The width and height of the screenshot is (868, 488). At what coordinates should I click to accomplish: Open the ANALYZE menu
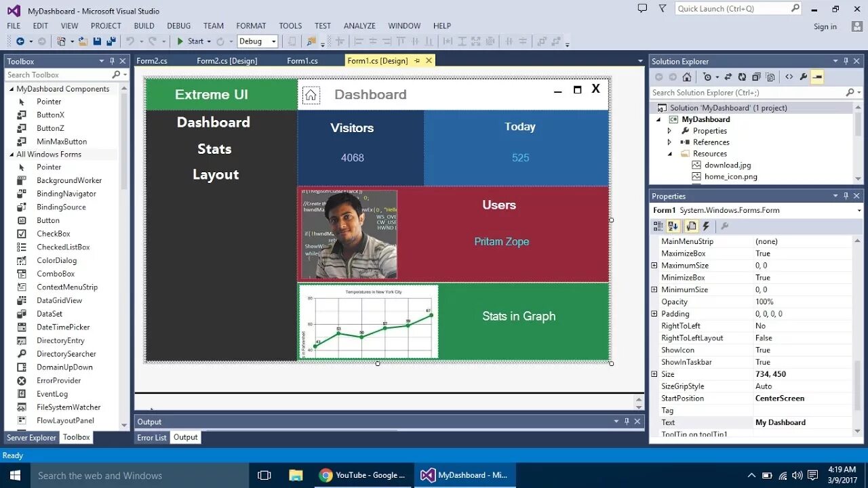point(359,26)
